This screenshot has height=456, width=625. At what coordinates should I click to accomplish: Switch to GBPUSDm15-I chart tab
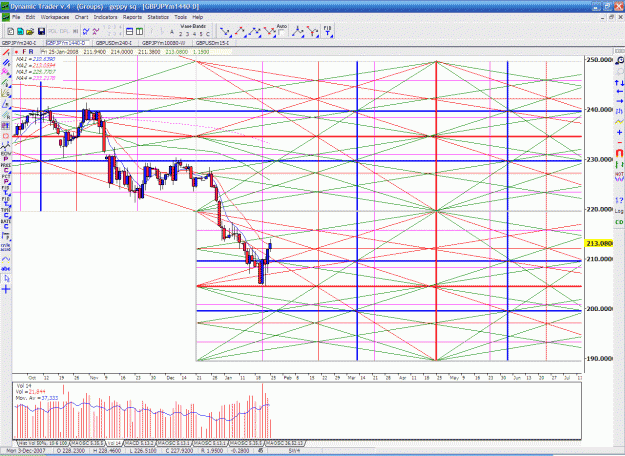coord(211,43)
